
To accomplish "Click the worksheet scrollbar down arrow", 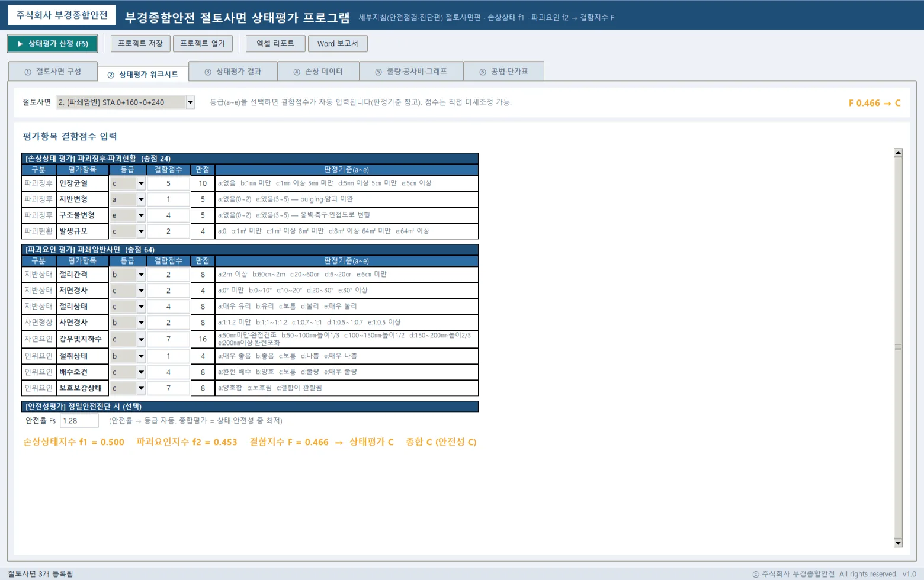I will 898,543.
